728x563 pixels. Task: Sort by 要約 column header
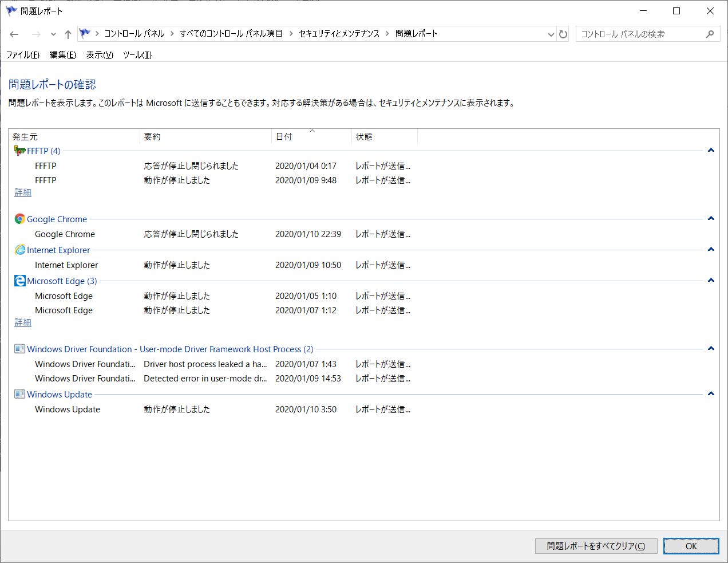(x=206, y=136)
